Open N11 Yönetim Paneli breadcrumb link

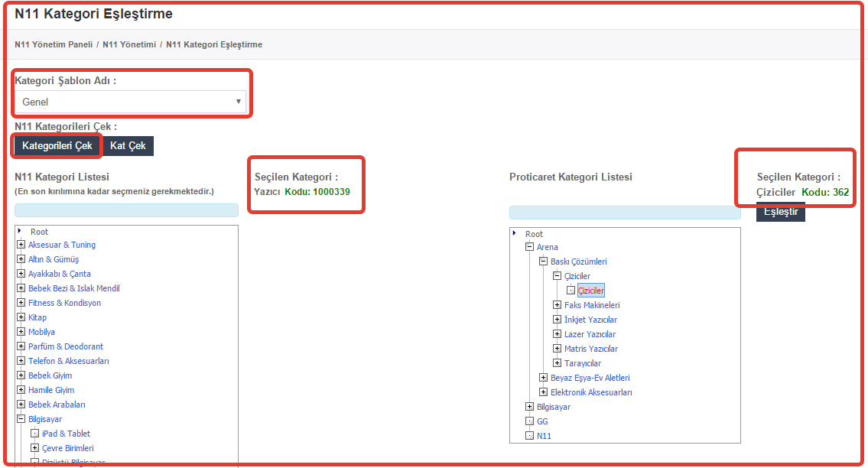54,44
